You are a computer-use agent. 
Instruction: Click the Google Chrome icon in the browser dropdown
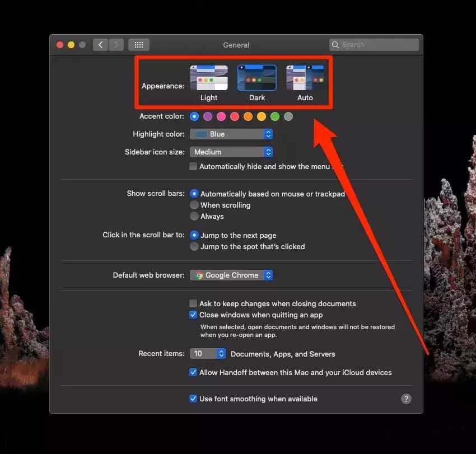(x=199, y=275)
